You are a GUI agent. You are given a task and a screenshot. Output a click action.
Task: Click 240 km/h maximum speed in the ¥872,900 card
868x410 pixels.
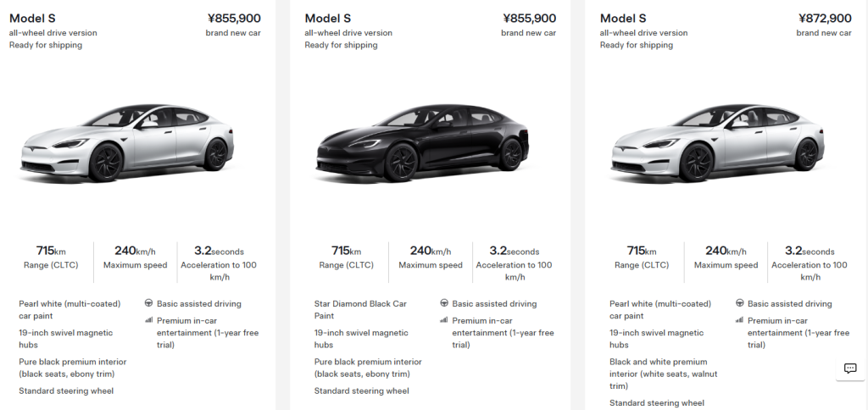click(x=726, y=251)
